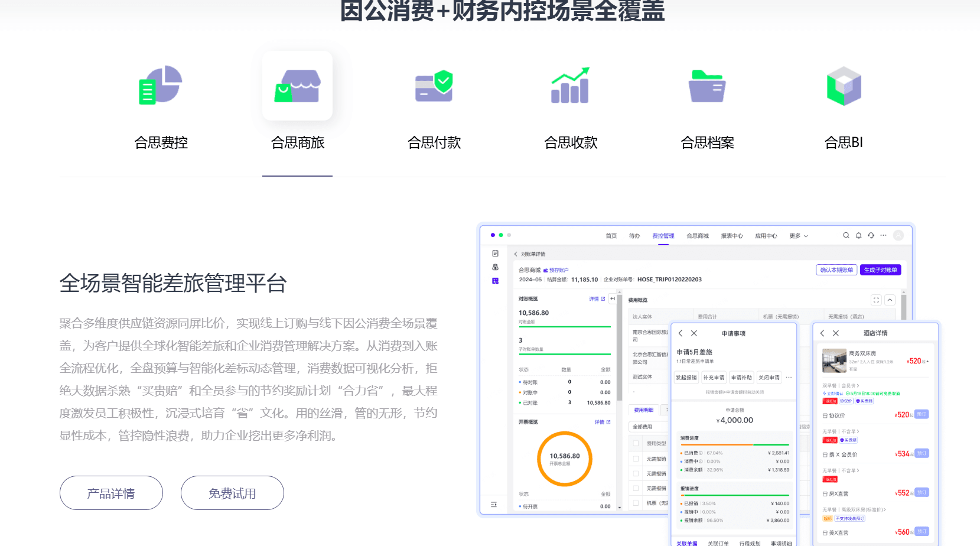
Task: Click the 确认本期账单 button
Action: 836,270
